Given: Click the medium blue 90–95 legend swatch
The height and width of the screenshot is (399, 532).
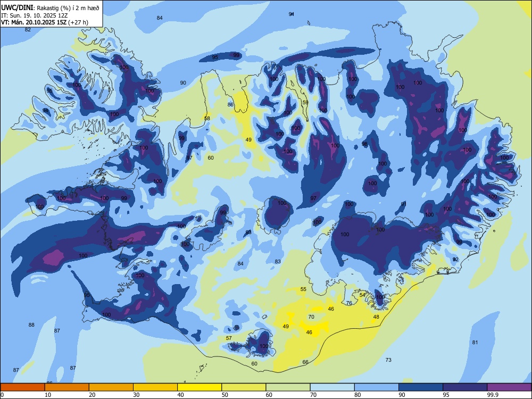Looking at the screenshot, I should [421, 387].
